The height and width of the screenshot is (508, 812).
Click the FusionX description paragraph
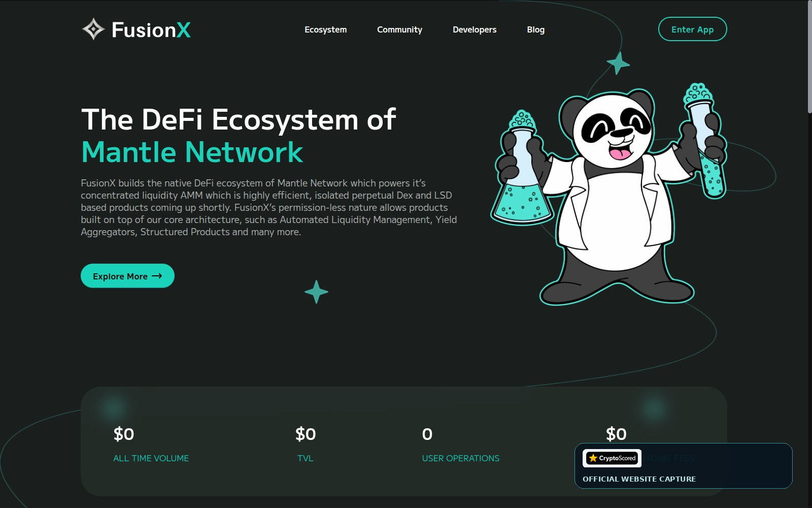pyautogui.click(x=269, y=207)
